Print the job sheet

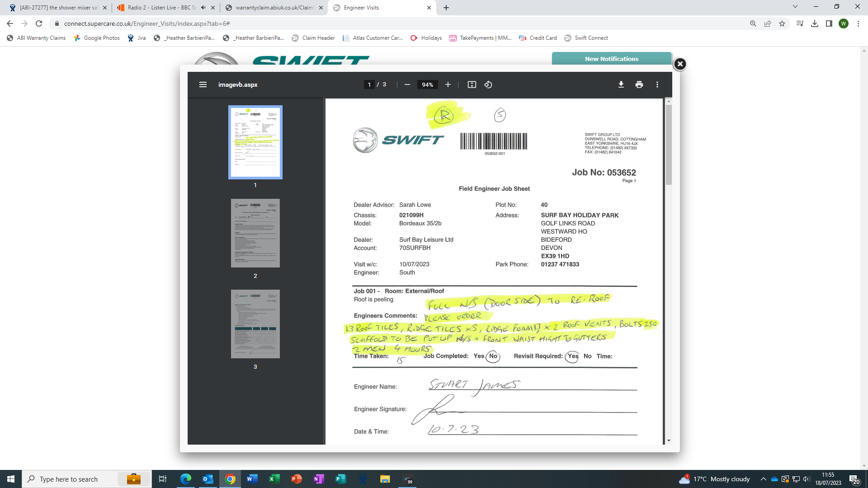pyautogui.click(x=639, y=84)
